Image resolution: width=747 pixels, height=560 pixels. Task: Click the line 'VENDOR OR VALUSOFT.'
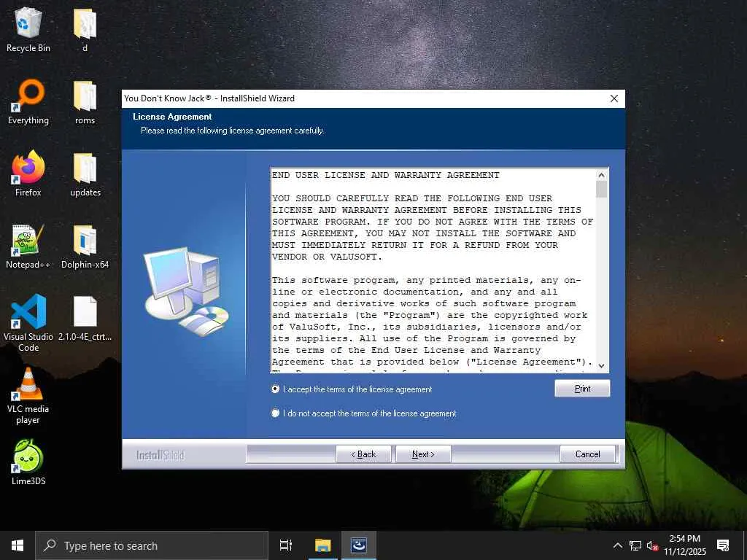[x=327, y=257]
